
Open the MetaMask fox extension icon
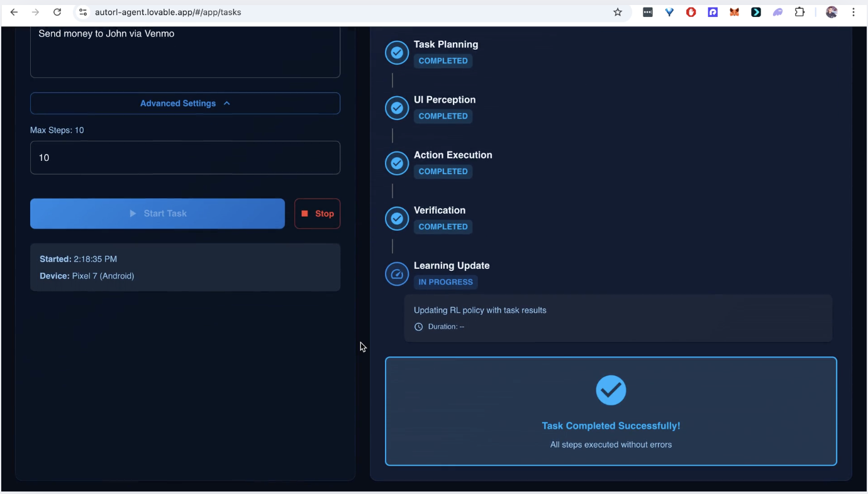point(734,12)
